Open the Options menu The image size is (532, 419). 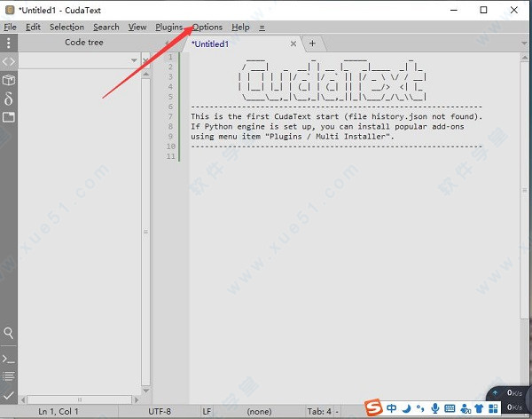point(207,28)
